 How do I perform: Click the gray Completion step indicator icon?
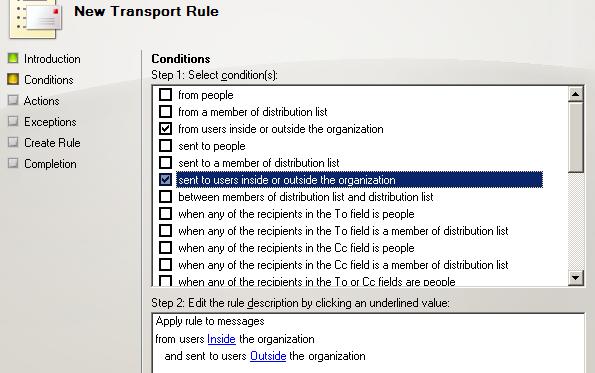pos(13,163)
